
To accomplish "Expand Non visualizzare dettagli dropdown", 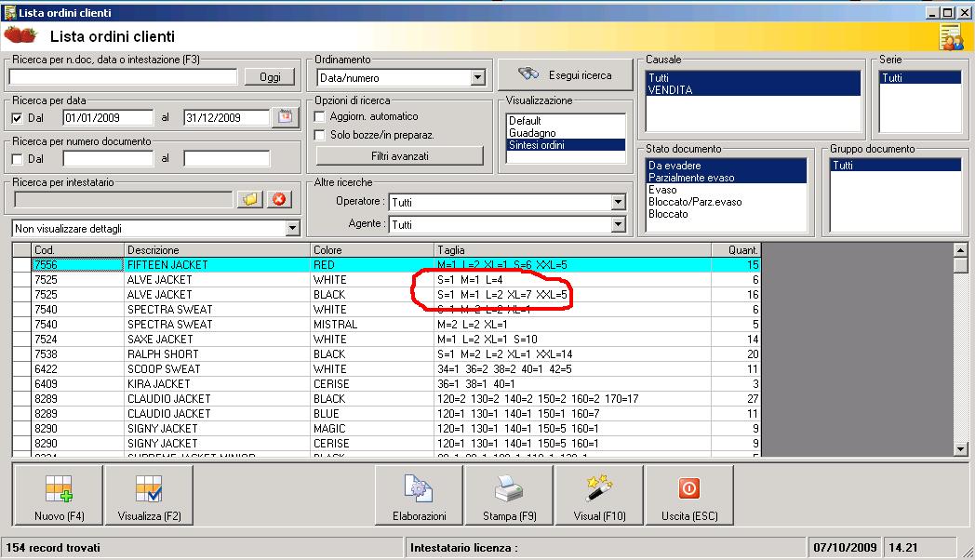I will coord(292,228).
